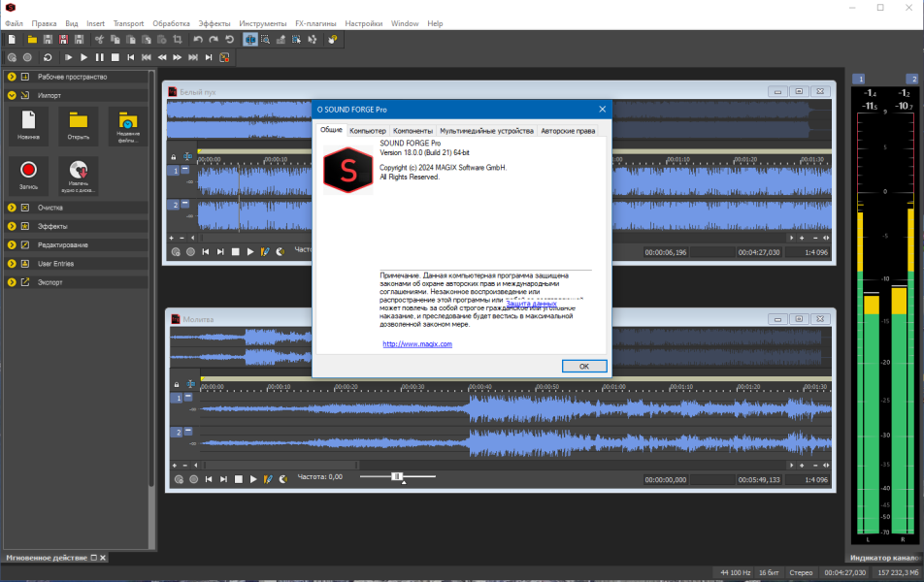
Task: Open the Transport menu
Action: (x=128, y=23)
